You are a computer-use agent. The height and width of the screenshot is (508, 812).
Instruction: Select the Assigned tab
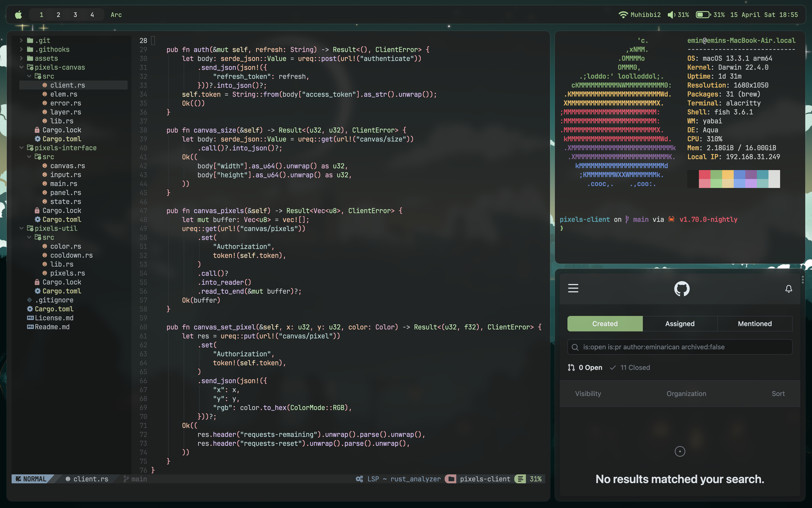pyautogui.click(x=680, y=324)
